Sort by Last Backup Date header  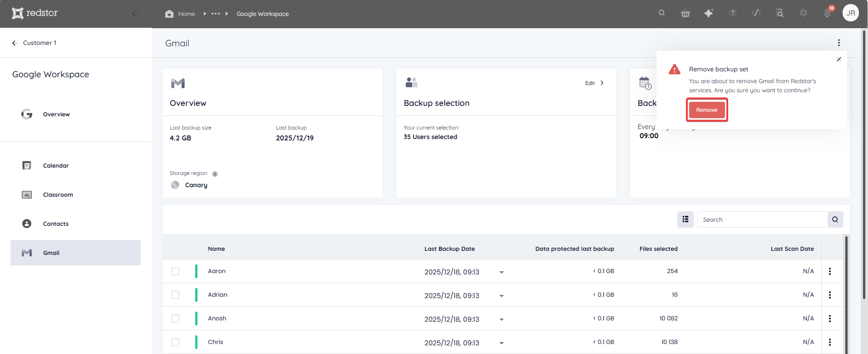click(x=449, y=249)
